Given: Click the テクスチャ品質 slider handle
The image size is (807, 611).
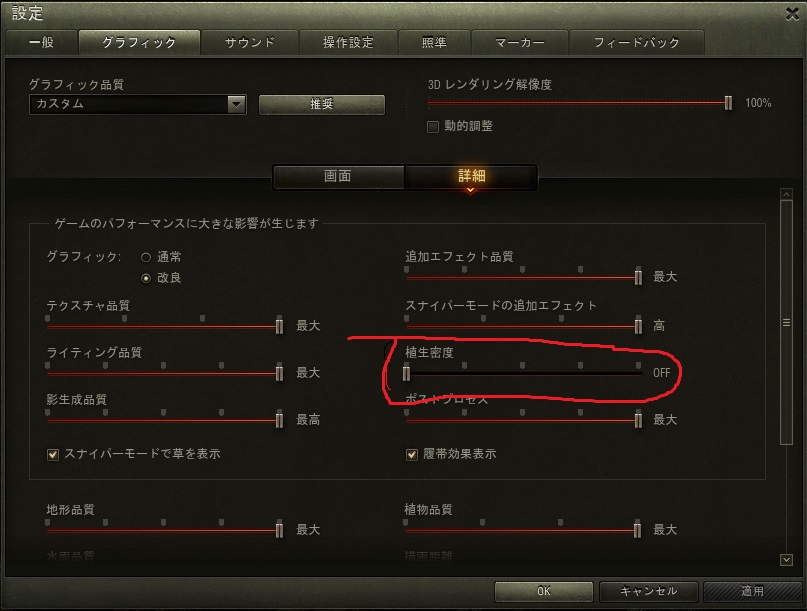Looking at the screenshot, I should [x=279, y=326].
